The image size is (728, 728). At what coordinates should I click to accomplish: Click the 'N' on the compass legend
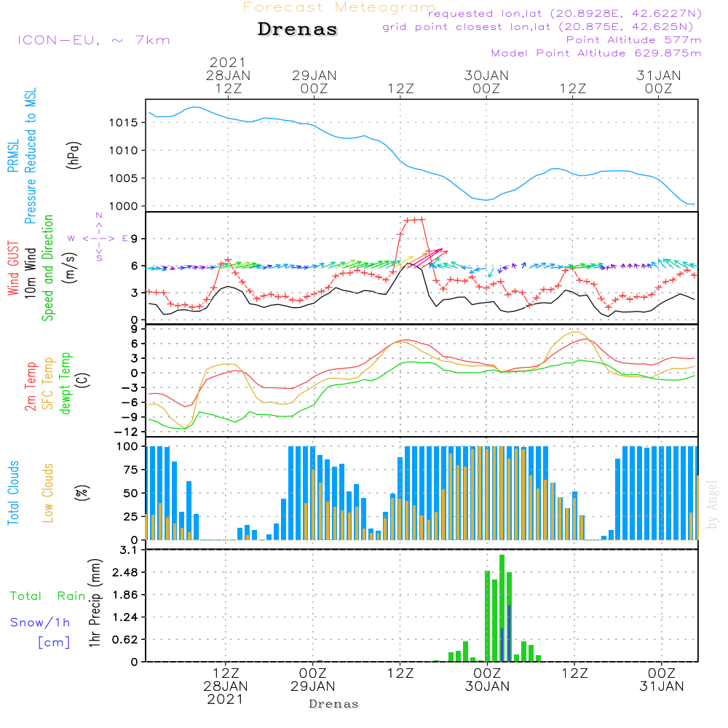99,216
